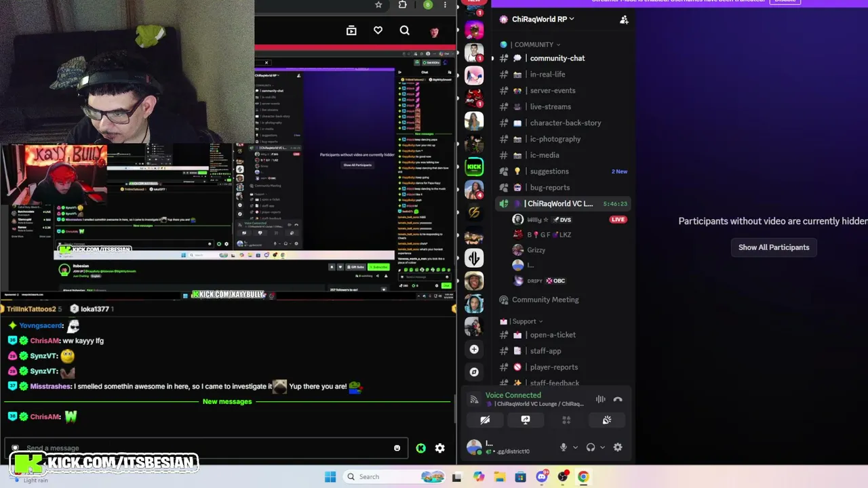Viewport: 868px width, 488px height.
Task: Click the Show All Participants button
Action: point(774,247)
